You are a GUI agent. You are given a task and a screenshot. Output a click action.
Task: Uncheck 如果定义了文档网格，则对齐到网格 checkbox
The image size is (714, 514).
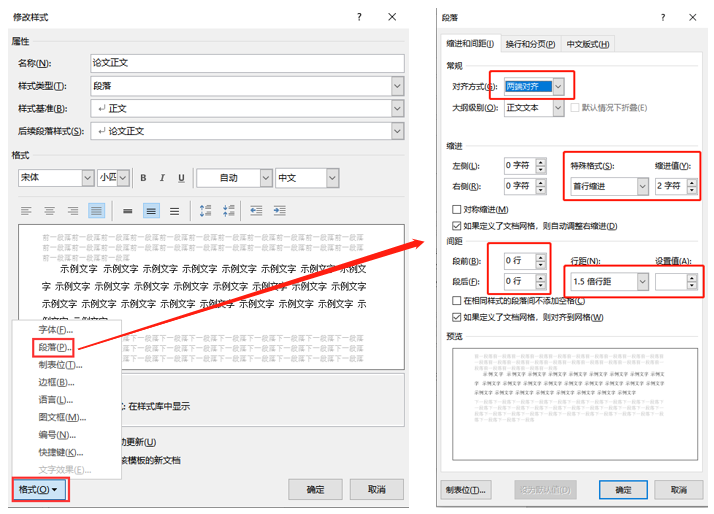pos(457,317)
